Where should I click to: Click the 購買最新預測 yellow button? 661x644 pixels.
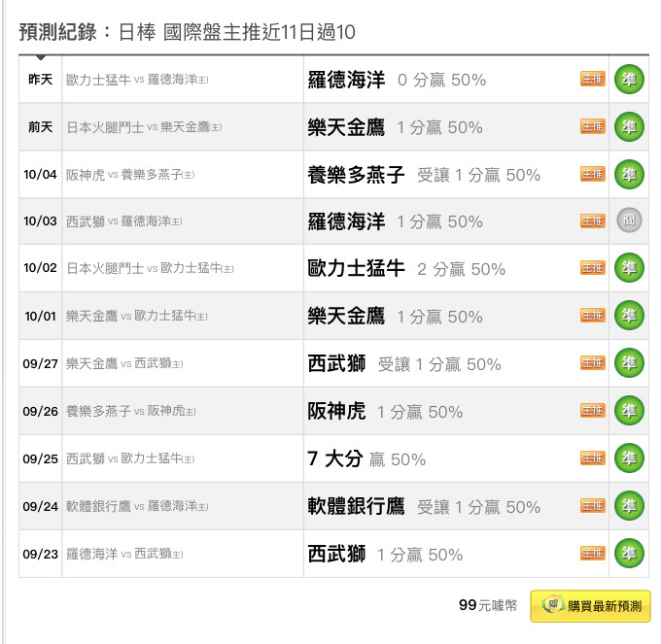tap(590, 606)
